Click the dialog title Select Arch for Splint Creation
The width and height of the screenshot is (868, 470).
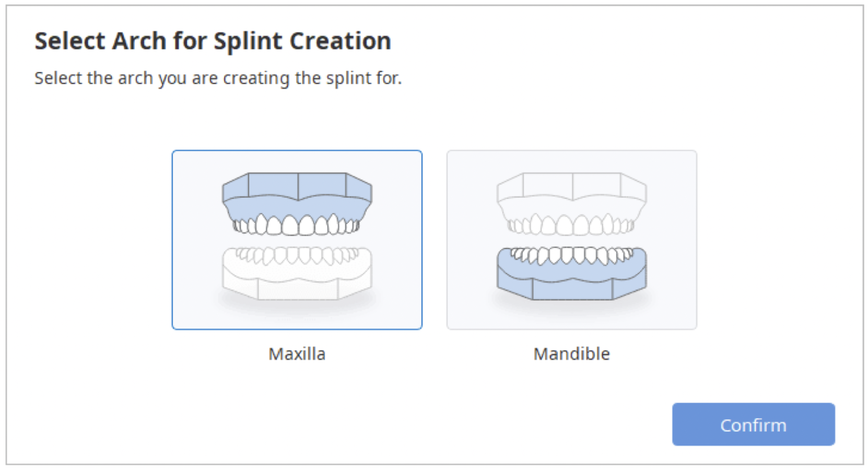click(212, 41)
